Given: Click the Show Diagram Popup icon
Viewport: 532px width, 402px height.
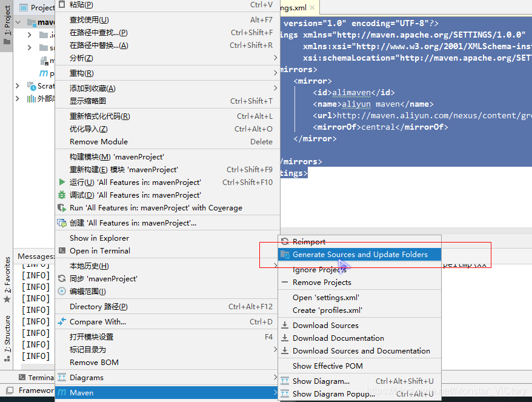Looking at the screenshot, I should pos(285,394).
